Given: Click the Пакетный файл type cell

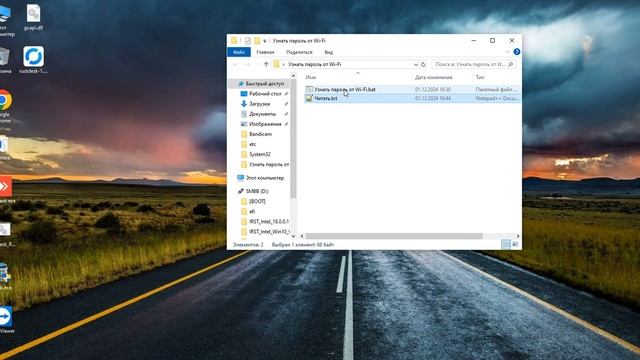Looking at the screenshot, I should (x=496, y=89).
